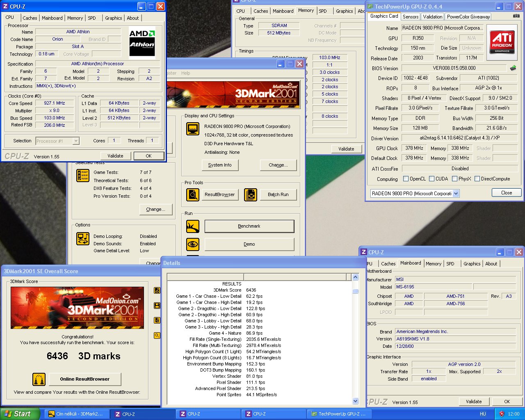This screenshot has height=420, width=525.
Task: Click the 3DMark2001 banner in score window
Action: click(x=77, y=308)
